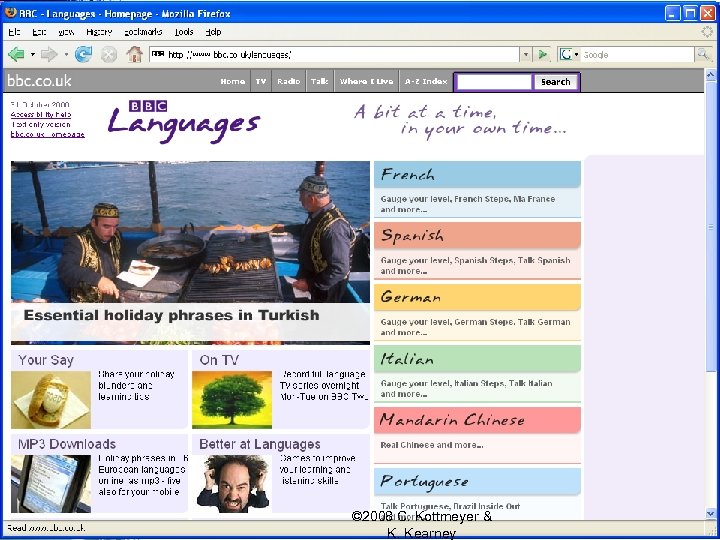This screenshot has width=720, height=540.
Task: Click the scrollbar up arrow
Action: [710, 74]
